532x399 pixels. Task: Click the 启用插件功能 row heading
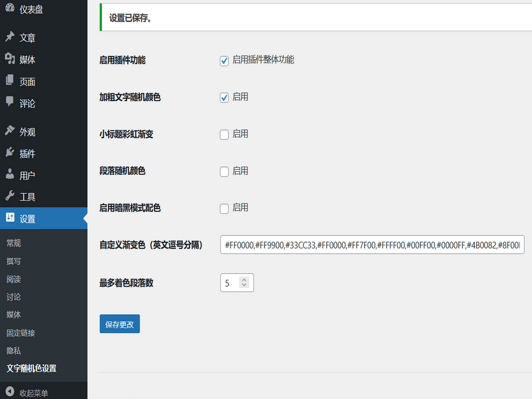pyautogui.click(x=123, y=60)
